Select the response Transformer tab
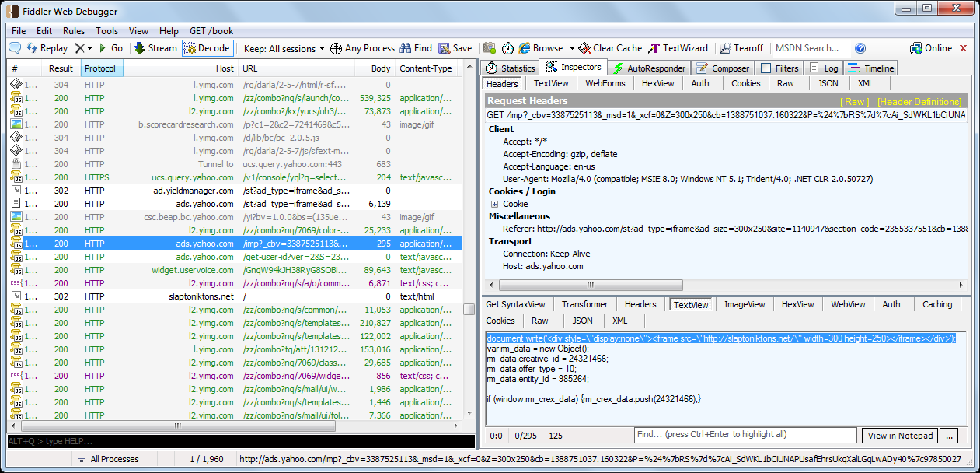Image resolution: width=980 pixels, height=473 pixels. tap(585, 304)
